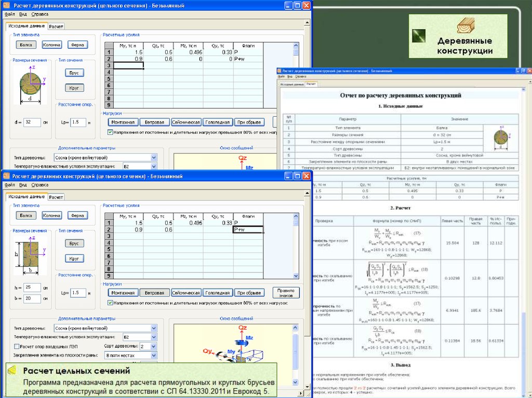Viewport: 532px width, 398px height.
Task: Enable the Расчет опор воздушных ЛЭП checkbox
Action: [x=17, y=346]
